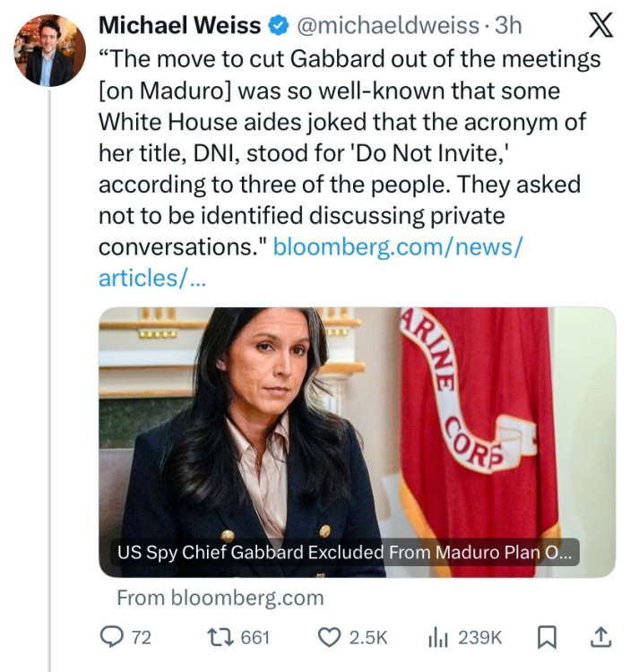Click the reply speech bubble icon

111,637
